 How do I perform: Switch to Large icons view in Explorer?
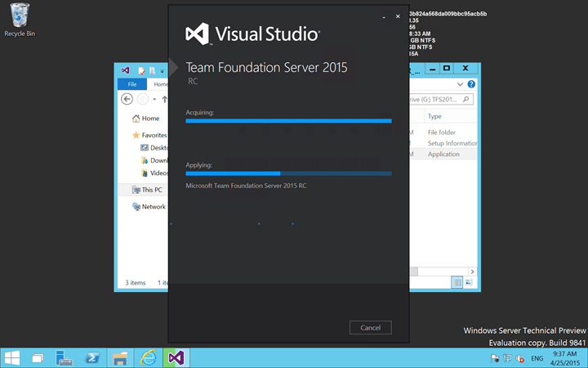469,282
